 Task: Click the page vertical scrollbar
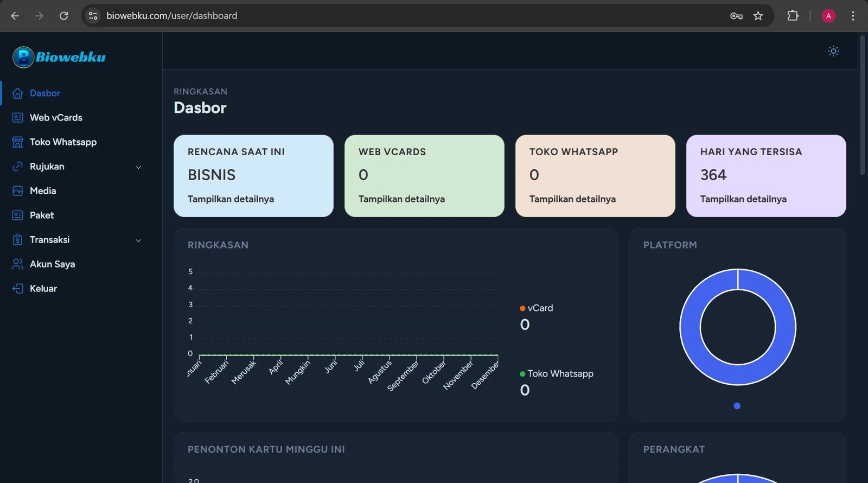click(x=863, y=105)
